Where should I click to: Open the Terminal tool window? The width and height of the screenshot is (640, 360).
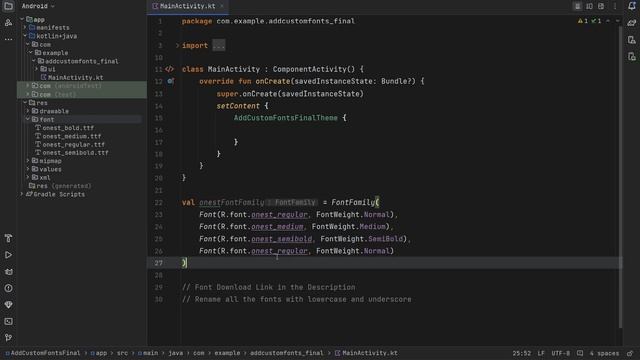8,322
